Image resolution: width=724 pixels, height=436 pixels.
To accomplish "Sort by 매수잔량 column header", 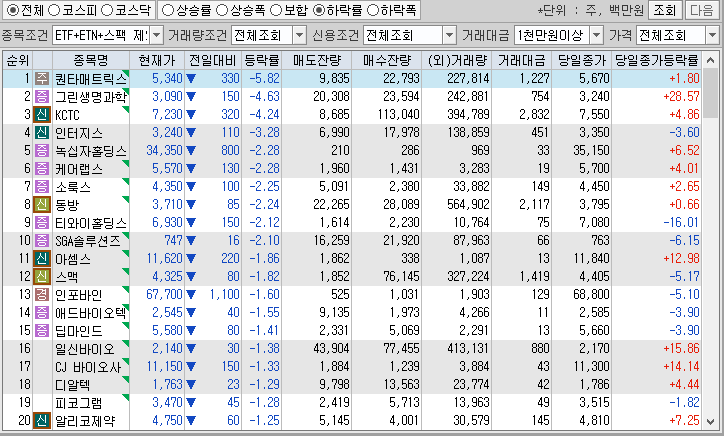I will pyautogui.click(x=386, y=60).
